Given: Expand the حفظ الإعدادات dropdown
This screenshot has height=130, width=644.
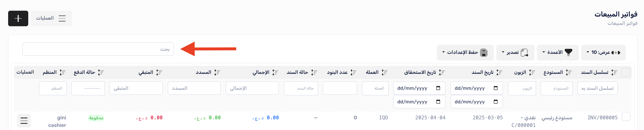Looking at the screenshot, I should point(465,52).
